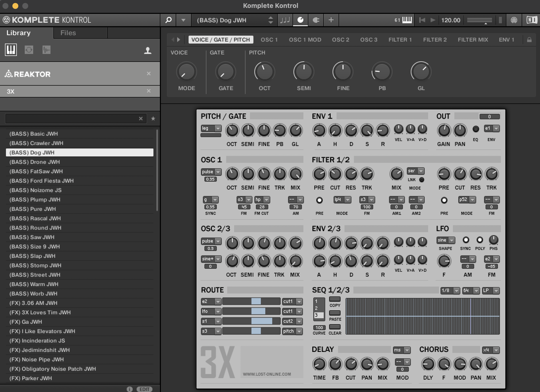The height and width of the screenshot is (392, 540).
Task: Open the ser filter mode dropdown
Action: (x=416, y=171)
